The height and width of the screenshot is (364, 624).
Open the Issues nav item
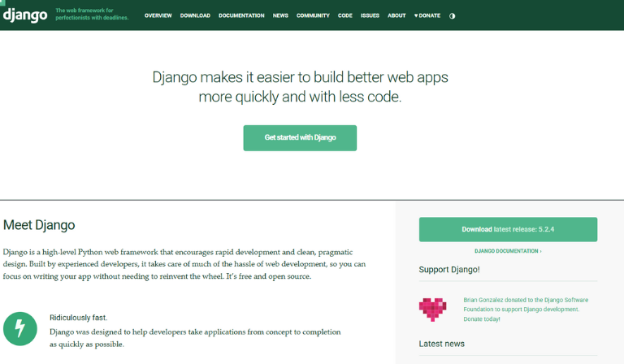tap(370, 15)
